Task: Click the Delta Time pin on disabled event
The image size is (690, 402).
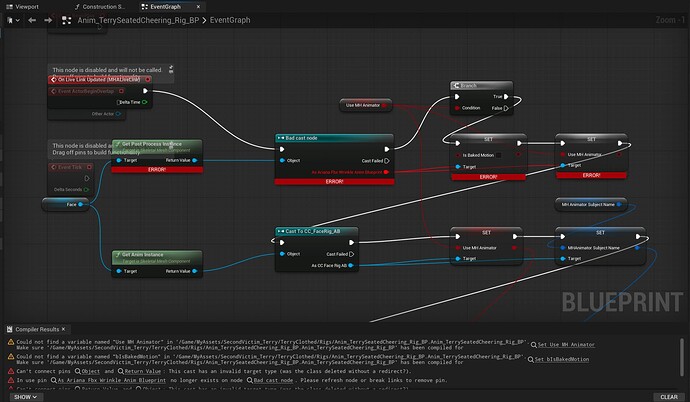Action: [144, 102]
